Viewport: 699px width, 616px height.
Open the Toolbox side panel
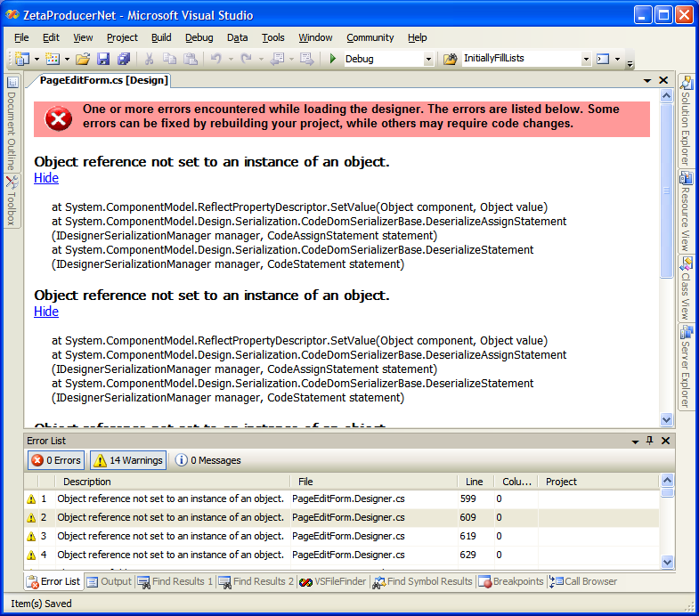(12, 200)
